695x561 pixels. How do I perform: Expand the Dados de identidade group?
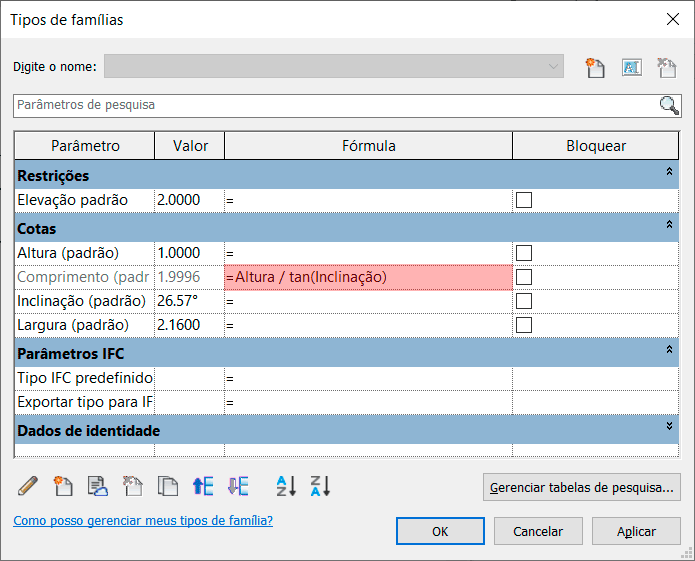669,427
